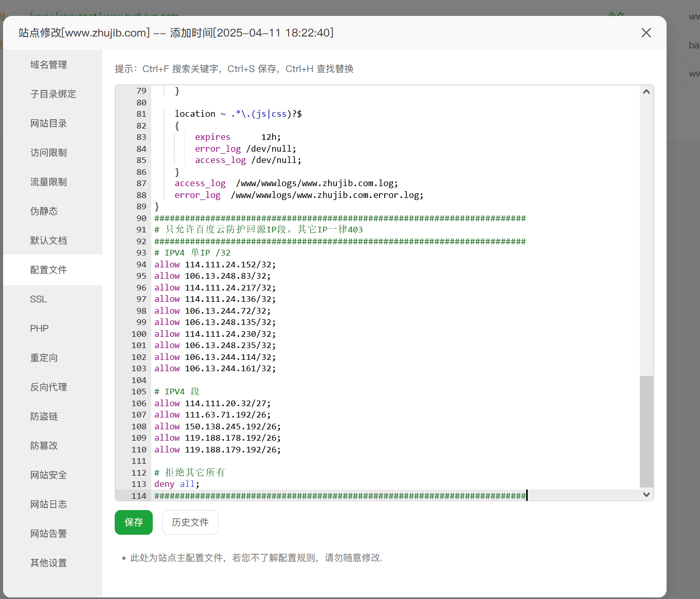
Task: Click the hash separator on line 90
Action: (x=340, y=219)
